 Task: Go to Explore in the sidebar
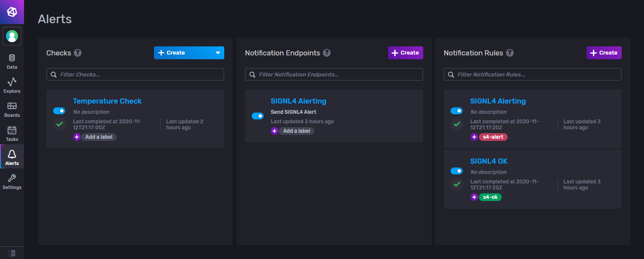pyautogui.click(x=12, y=85)
